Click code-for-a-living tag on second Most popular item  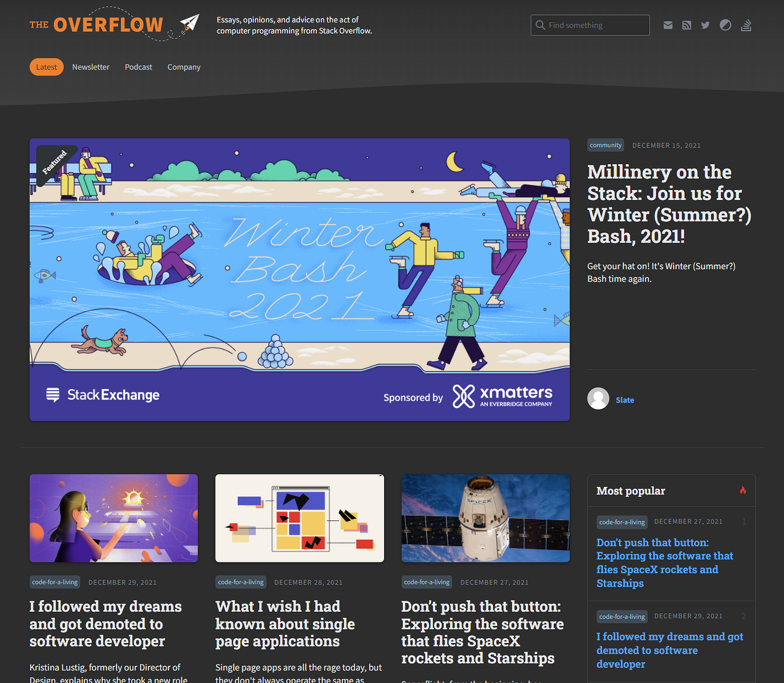click(622, 616)
